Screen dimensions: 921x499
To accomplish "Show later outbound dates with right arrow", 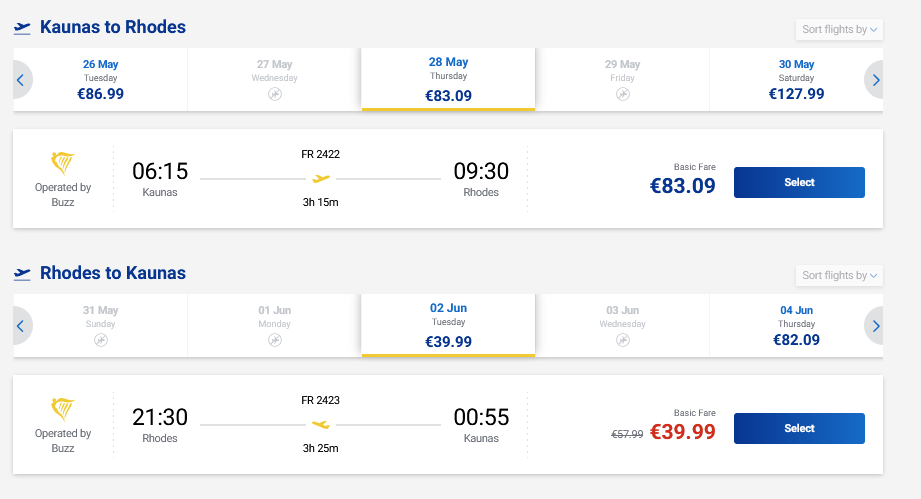I will click(x=876, y=80).
